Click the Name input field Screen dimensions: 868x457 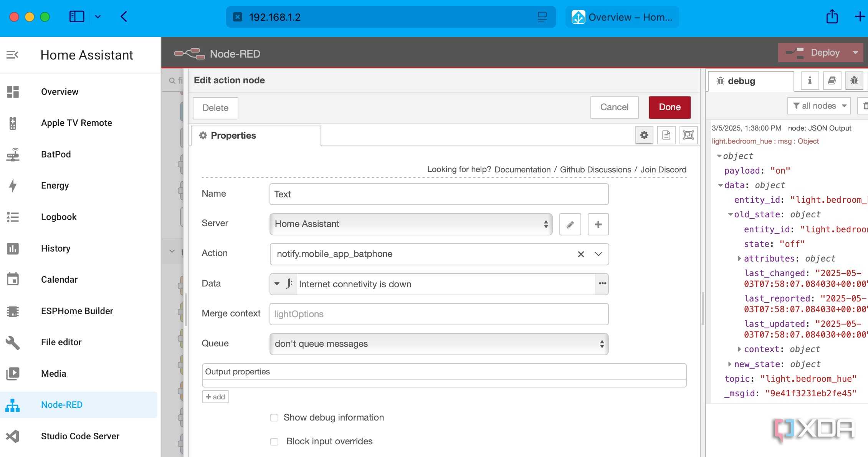click(439, 194)
